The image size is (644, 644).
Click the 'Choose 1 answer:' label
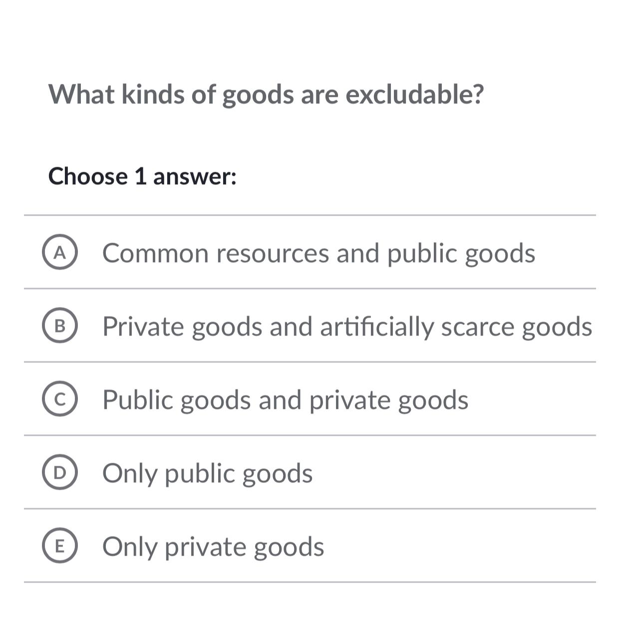click(143, 176)
